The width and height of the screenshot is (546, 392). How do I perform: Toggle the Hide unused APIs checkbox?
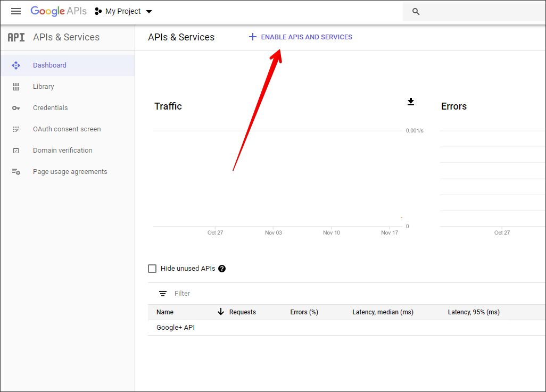(152, 269)
